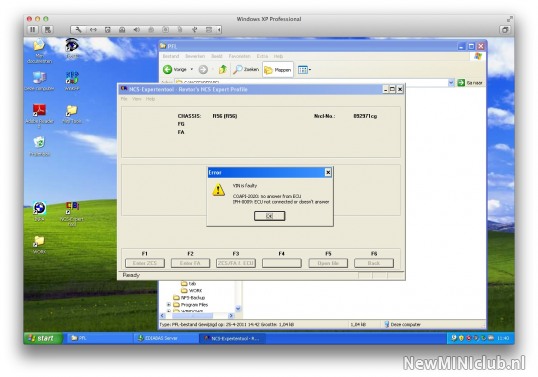Click the double-arrow network icon in VM toolbar
Viewport: 538px width, 377px height.
coord(93,30)
